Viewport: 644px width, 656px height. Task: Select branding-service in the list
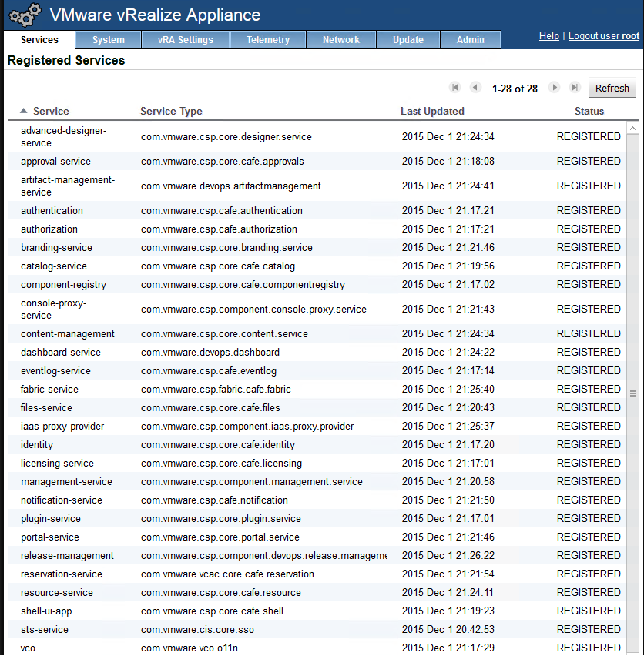[317, 247]
